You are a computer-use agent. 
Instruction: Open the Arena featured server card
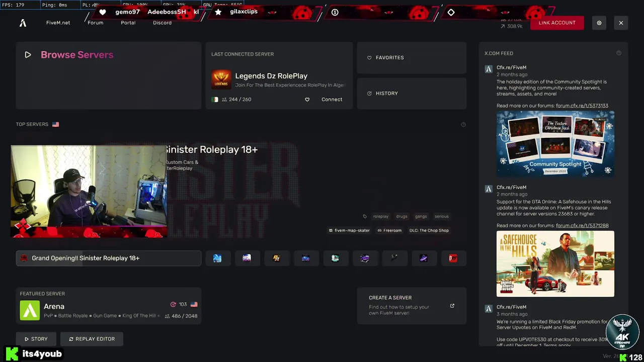click(x=109, y=306)
